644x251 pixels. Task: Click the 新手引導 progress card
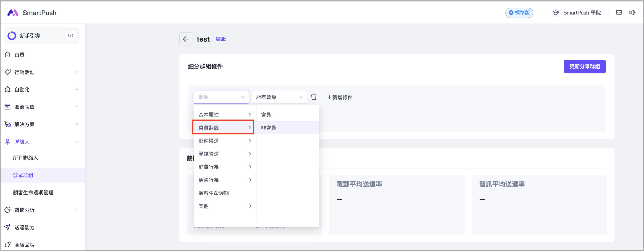41,36
